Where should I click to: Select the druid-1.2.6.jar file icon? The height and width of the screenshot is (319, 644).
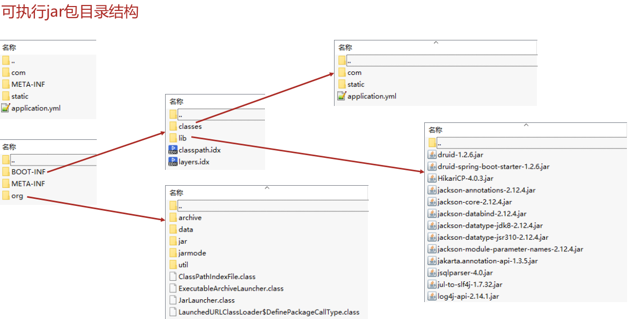point(432,155)
